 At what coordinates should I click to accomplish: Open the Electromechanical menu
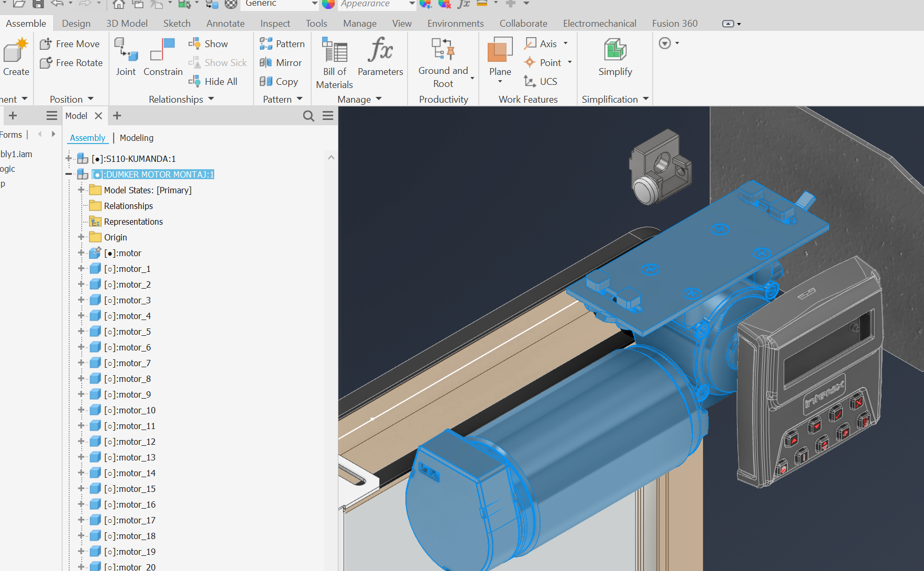pyautogui.click(x=599, y=23)
